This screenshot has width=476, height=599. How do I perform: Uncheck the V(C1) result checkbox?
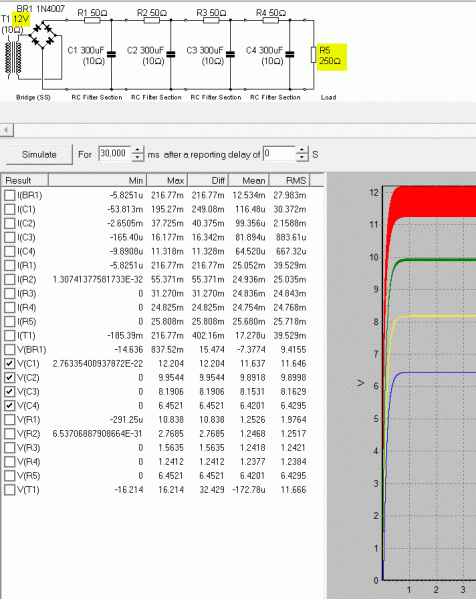(10, 363)
